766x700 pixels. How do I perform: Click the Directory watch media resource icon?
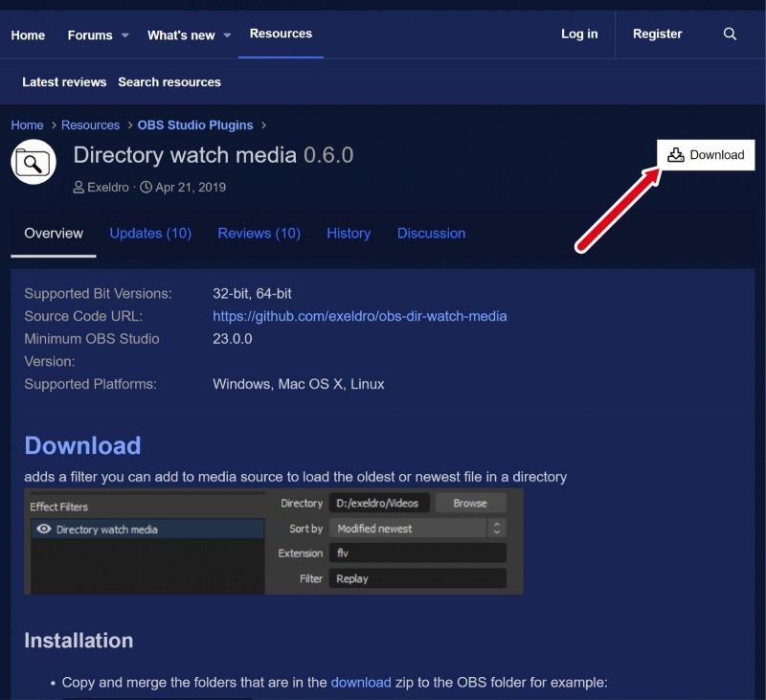(x=34, y=162)
